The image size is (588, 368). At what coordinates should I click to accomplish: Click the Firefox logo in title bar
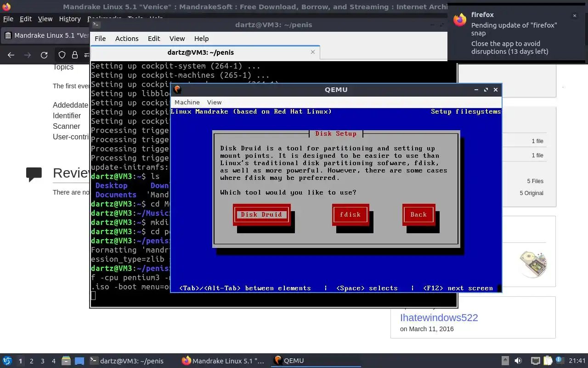(x=6, y=6)
